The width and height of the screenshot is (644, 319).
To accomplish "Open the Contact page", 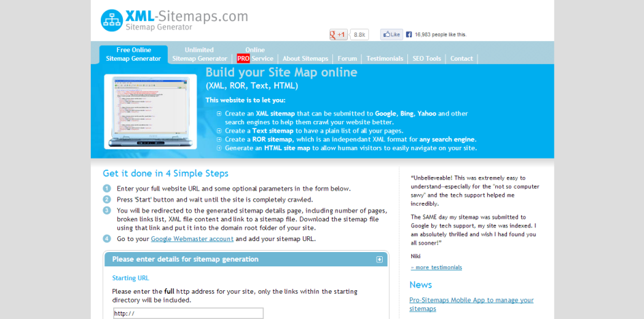I will click(x=462, y=58).
